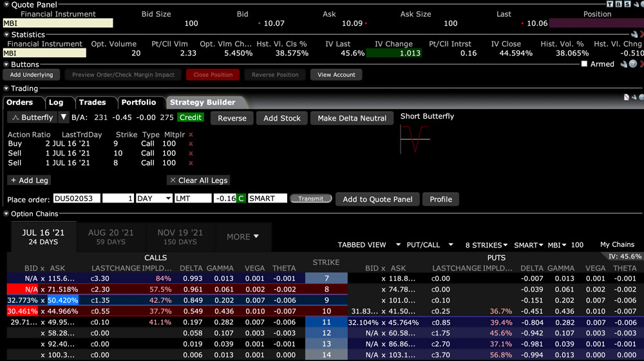
Task: Open the Butterfly strategy dropdown arrow
Action: click(63, 117)
